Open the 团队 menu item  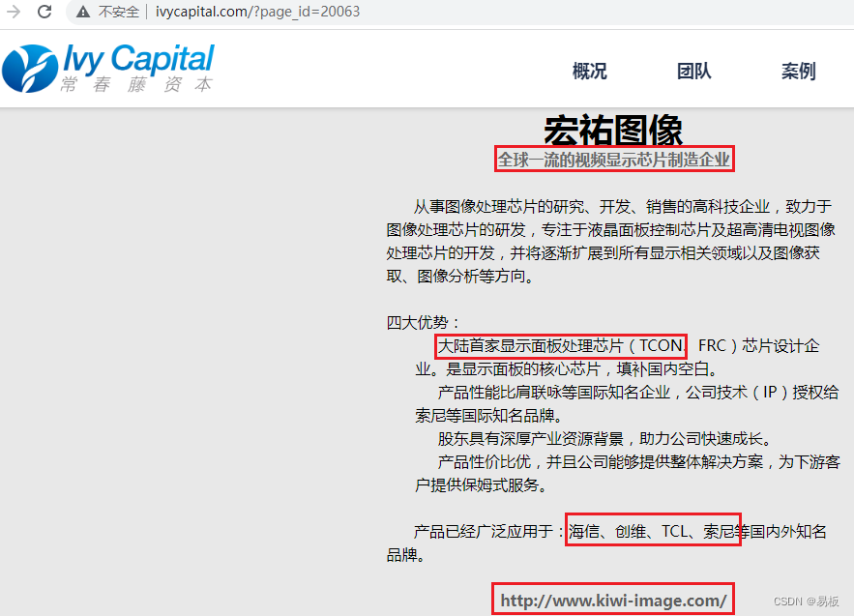693,71
